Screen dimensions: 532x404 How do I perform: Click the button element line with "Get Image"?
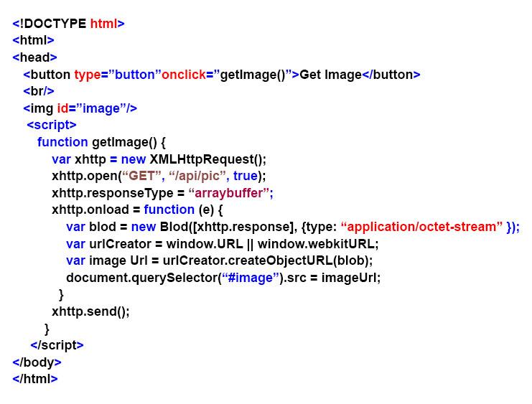click(222, 75)
